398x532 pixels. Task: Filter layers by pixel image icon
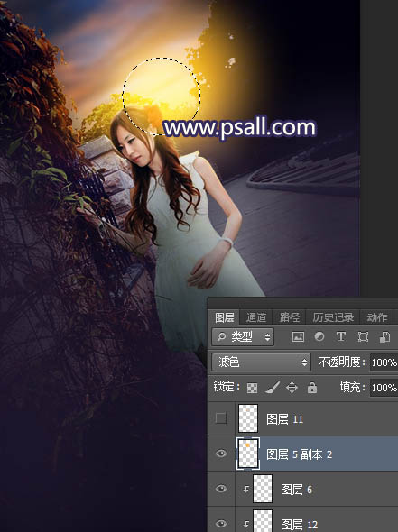(298, 336)
